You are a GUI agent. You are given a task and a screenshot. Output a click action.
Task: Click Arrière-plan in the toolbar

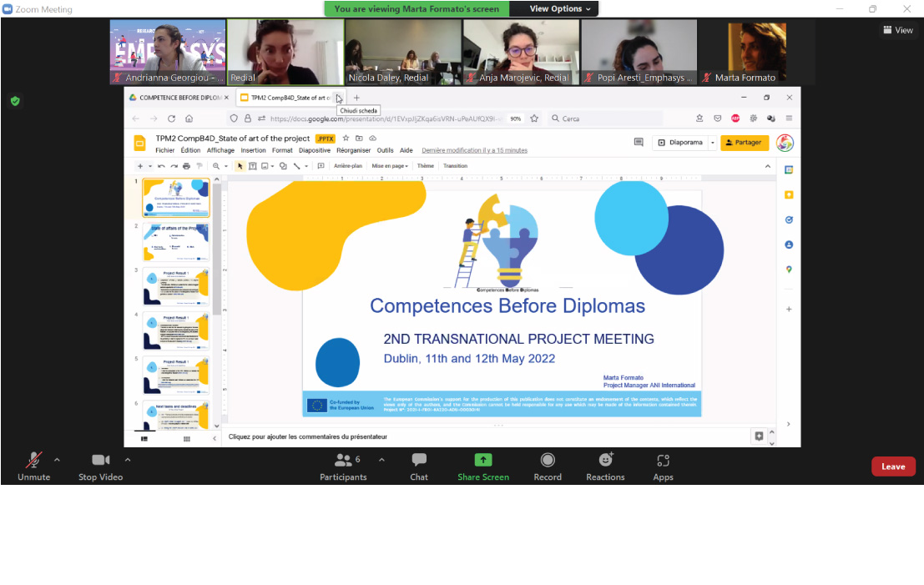348,166
